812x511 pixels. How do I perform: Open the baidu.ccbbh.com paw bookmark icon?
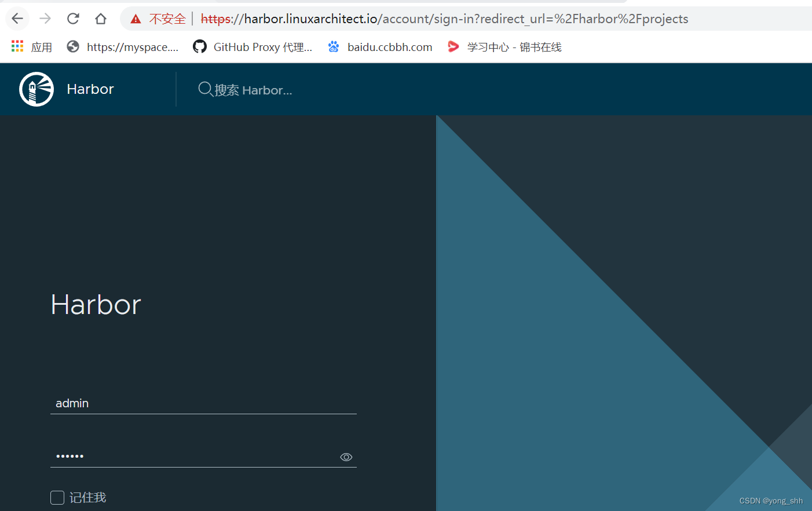point(334,46)
